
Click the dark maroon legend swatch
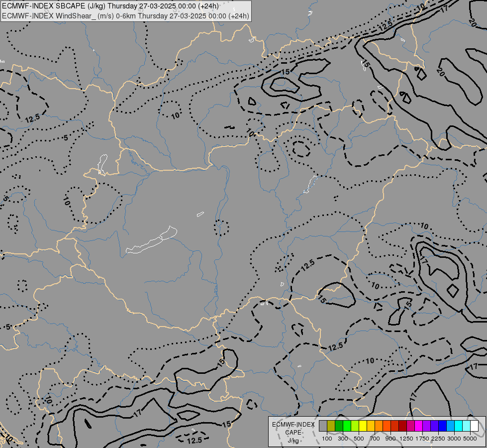[403, 426]
